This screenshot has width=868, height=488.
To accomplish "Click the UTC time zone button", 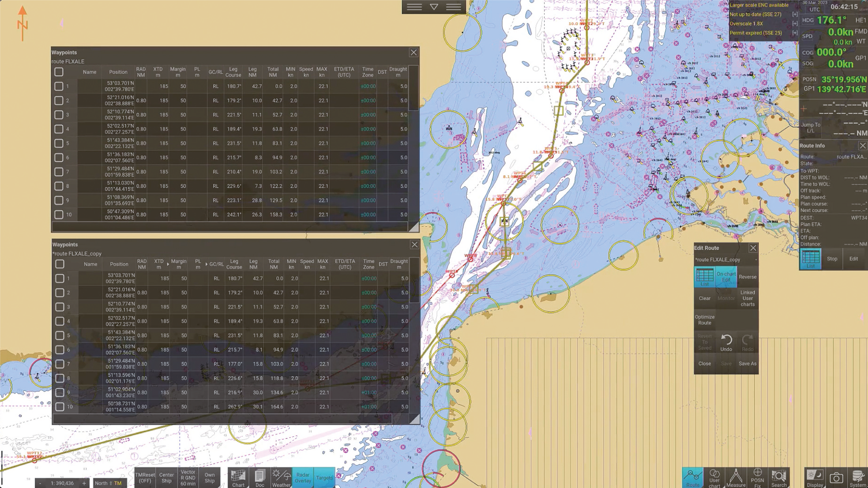I will pyautogui.click(x=815, y=9).
